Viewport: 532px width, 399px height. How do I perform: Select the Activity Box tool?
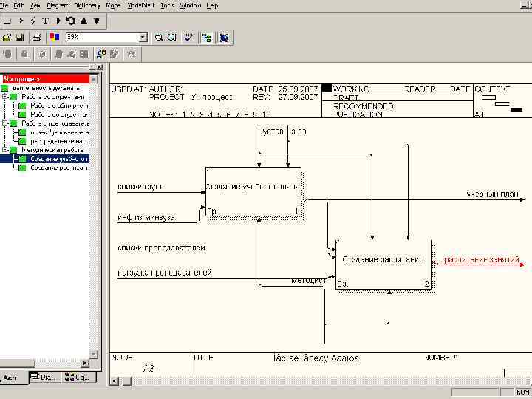coord(8,21)
